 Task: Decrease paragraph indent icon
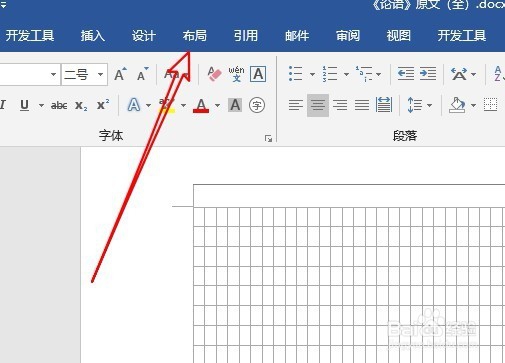point(406,74)
